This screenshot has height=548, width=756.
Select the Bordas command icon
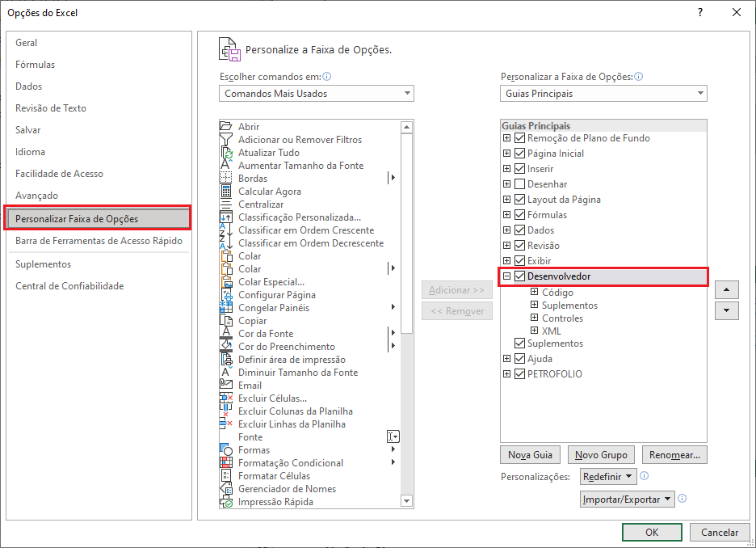point(227,178)
